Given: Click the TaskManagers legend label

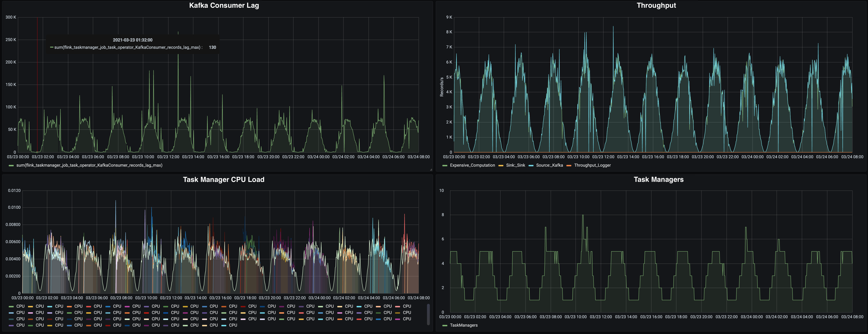Looking at the screenshot, I should pyautogui.click(x=464, y=325).
